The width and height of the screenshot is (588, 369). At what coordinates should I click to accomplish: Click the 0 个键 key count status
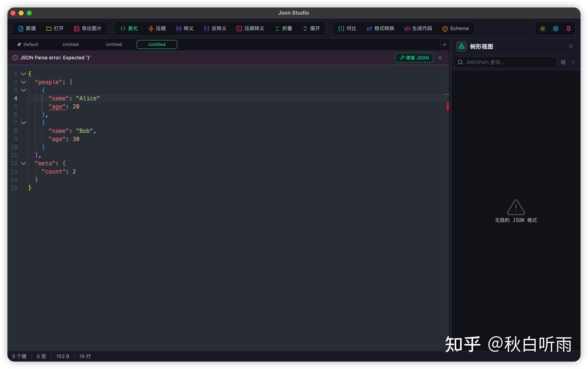(19, 356)
